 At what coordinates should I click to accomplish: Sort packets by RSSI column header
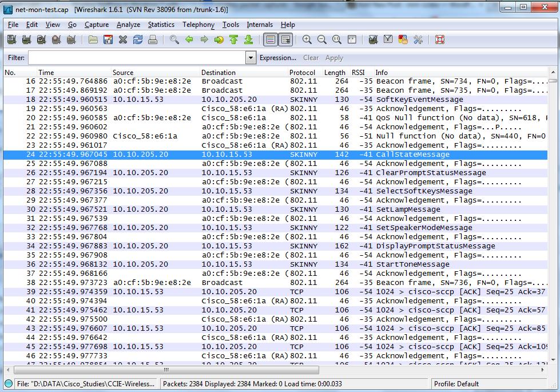(x=358, y=73)
